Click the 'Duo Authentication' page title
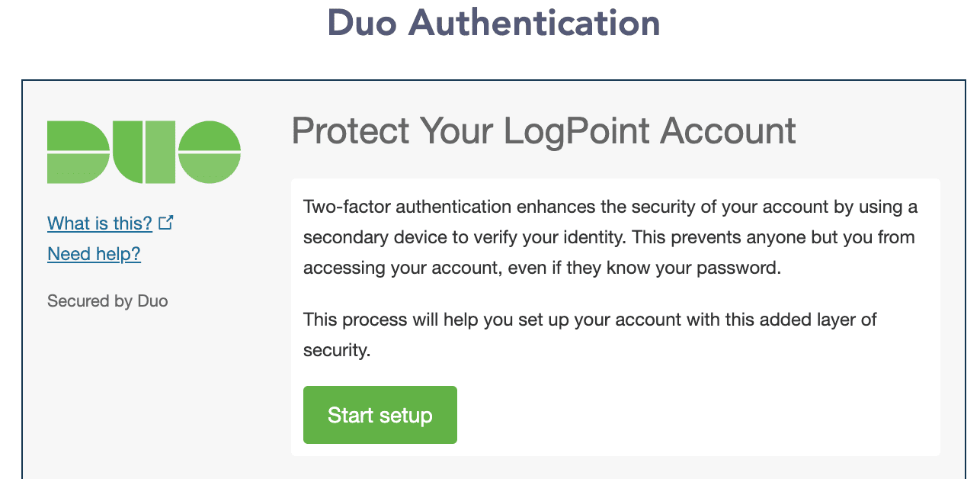Viewport: 980px width, 479px height. point(493,23)
